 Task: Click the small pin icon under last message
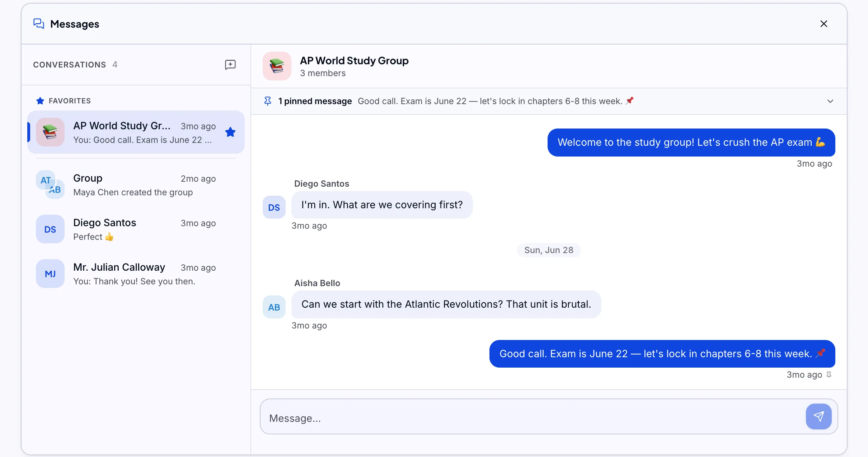(829, 375)
